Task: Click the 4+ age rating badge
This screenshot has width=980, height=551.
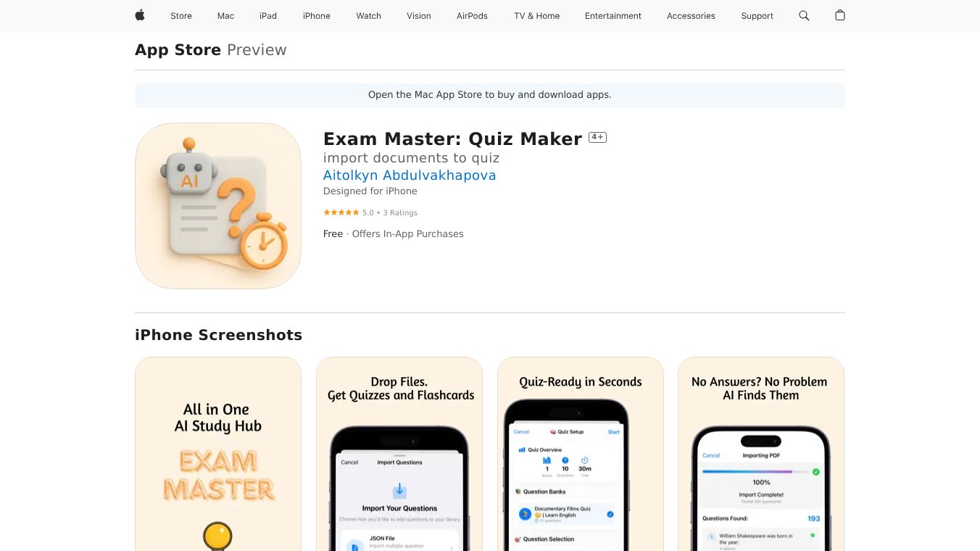Action: [x=597, y=137]
